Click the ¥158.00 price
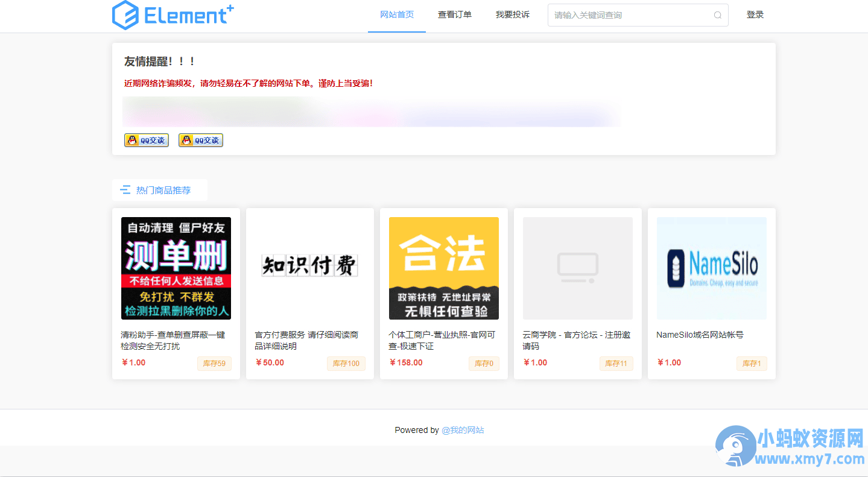The image size is (868, 477). [406, 362]
